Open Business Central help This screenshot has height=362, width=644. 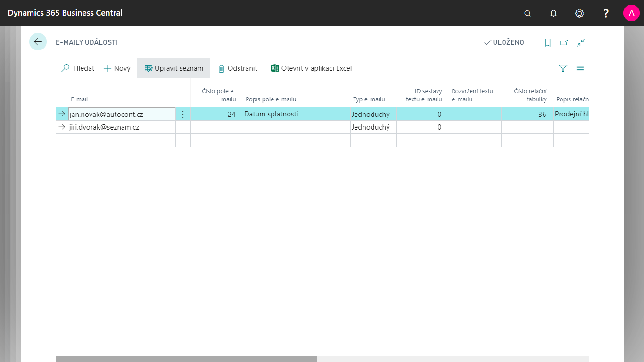pyautogui.click(x=605, y=13)
